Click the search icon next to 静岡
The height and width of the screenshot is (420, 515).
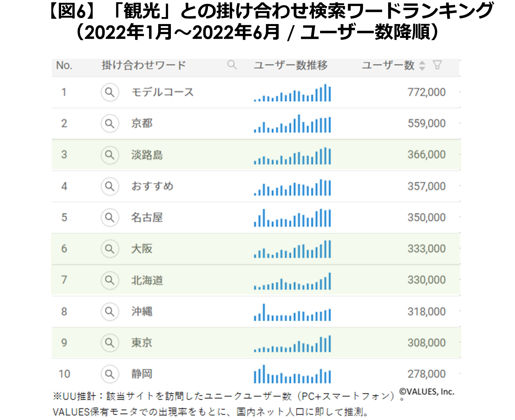[110, 374]
